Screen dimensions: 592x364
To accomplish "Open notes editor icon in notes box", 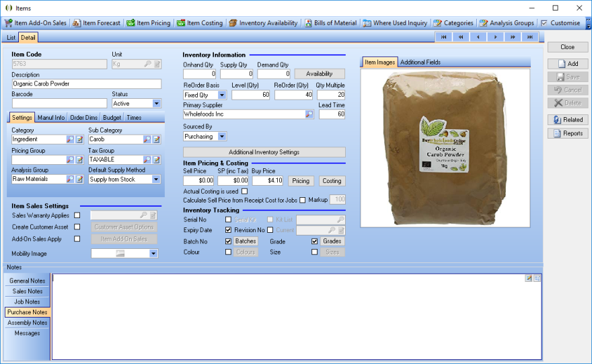I will point(529,279).
